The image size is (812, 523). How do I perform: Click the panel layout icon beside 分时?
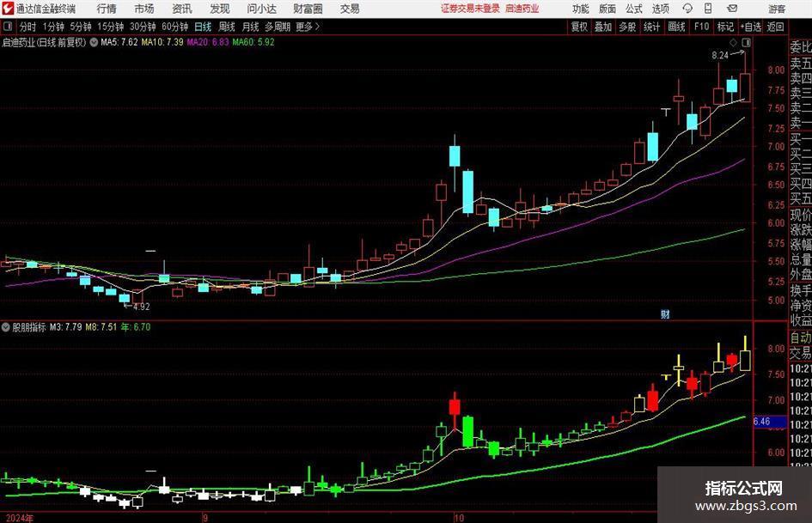pos(8,27)
